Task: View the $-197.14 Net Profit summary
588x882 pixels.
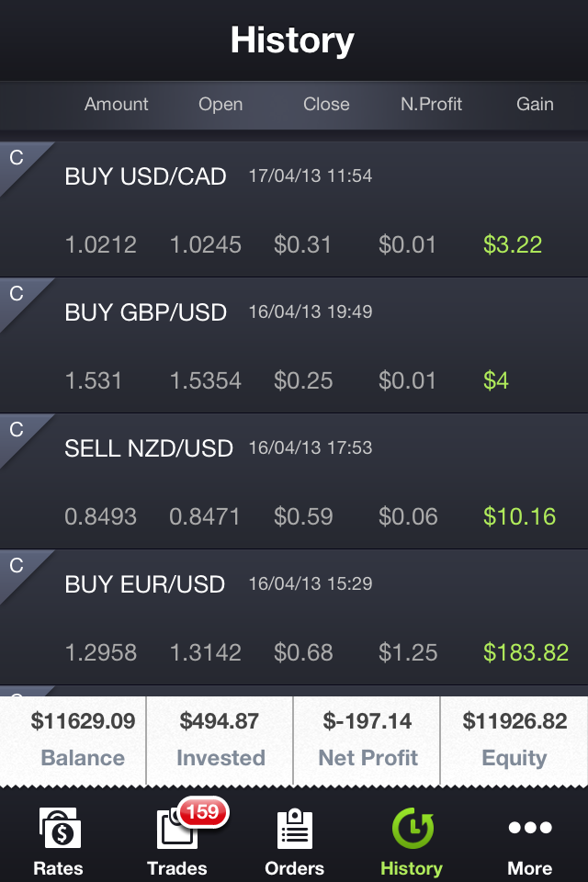Action: click(x=367, y=740)
